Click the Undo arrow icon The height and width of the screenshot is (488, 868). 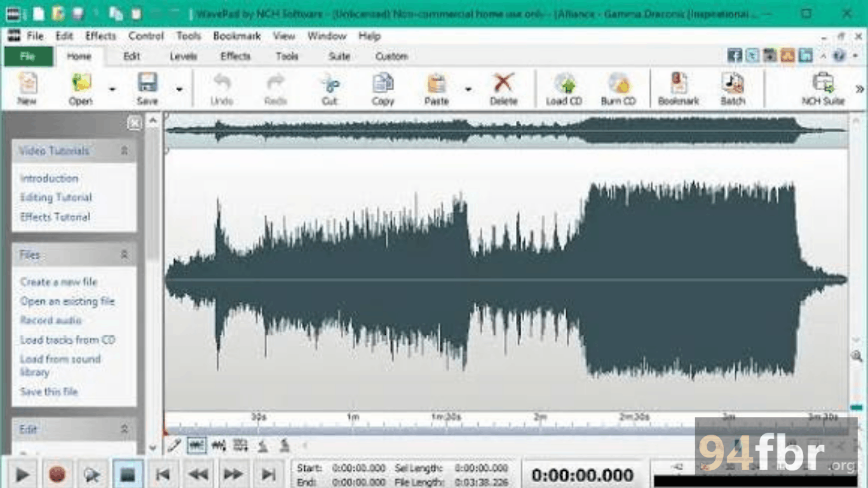(221, 88)
